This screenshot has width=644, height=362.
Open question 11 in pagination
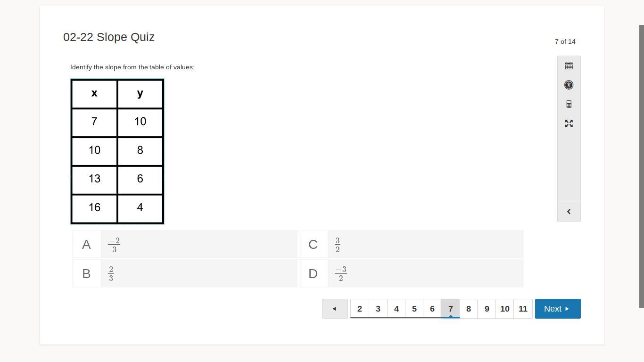523,309
